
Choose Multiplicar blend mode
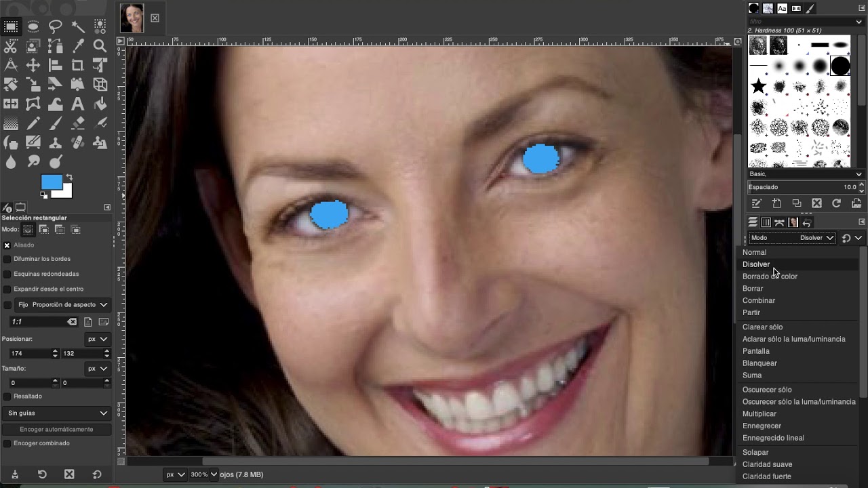pyautogui.click(x=759, y=414)
